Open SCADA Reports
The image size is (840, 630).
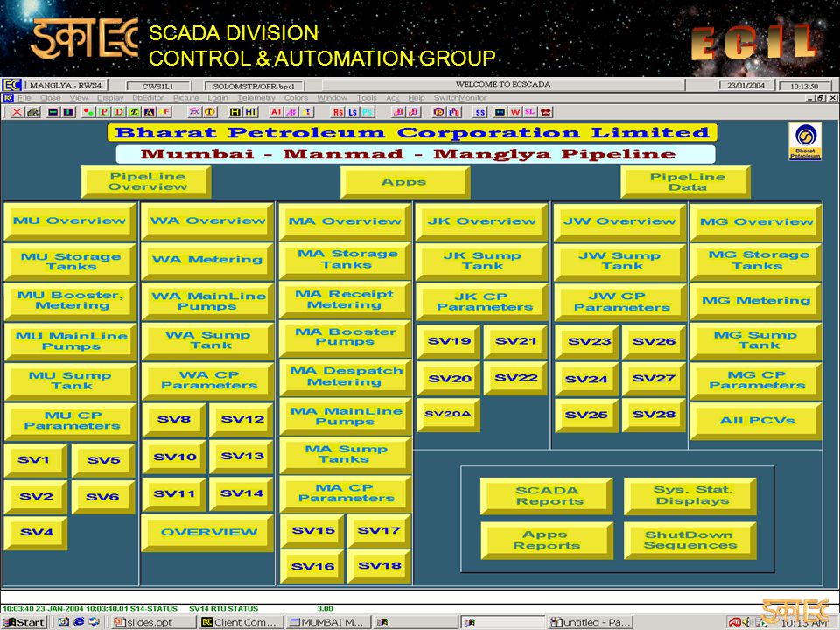547,496
